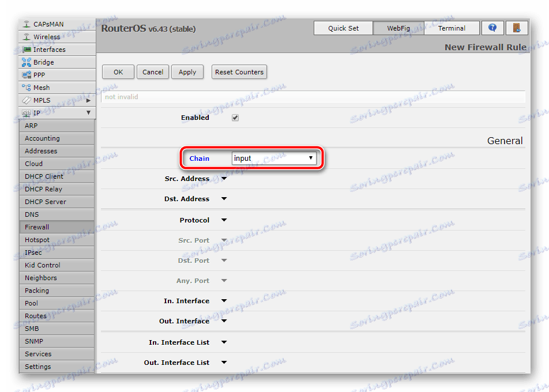Open the IPsec menu item
549x392 pixels.
tap(57, 252)
